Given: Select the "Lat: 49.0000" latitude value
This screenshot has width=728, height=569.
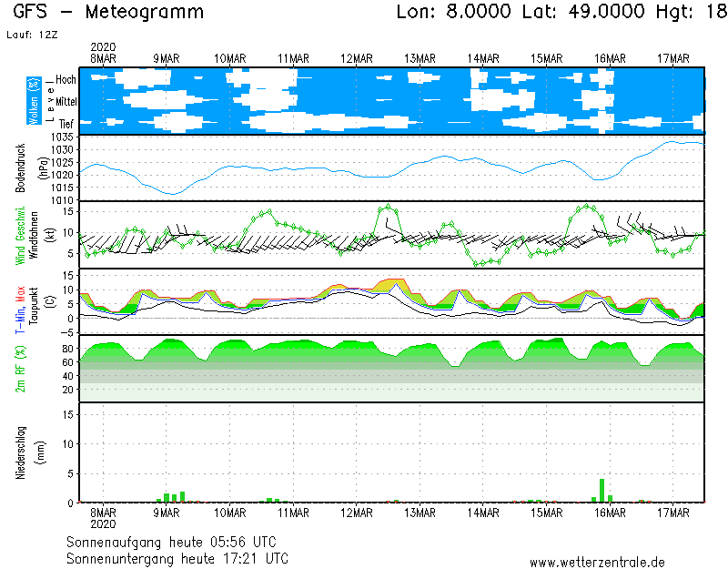Looking at the screenshot, I should coord(583,12).
